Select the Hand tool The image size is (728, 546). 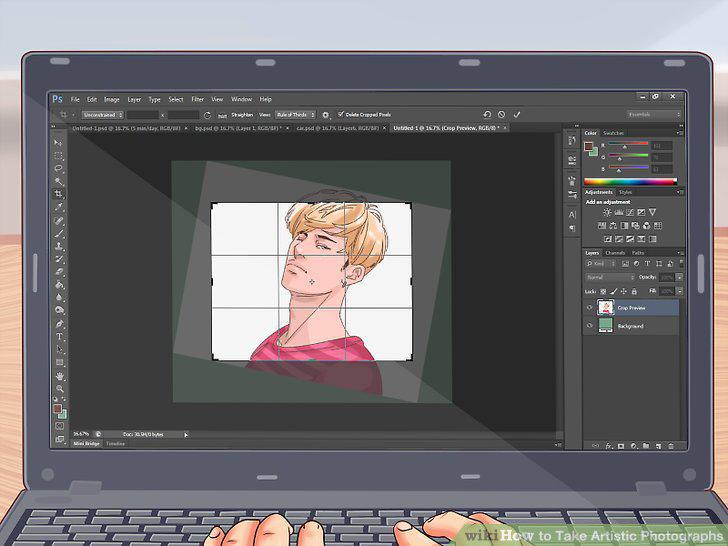[x=59, y=376]
